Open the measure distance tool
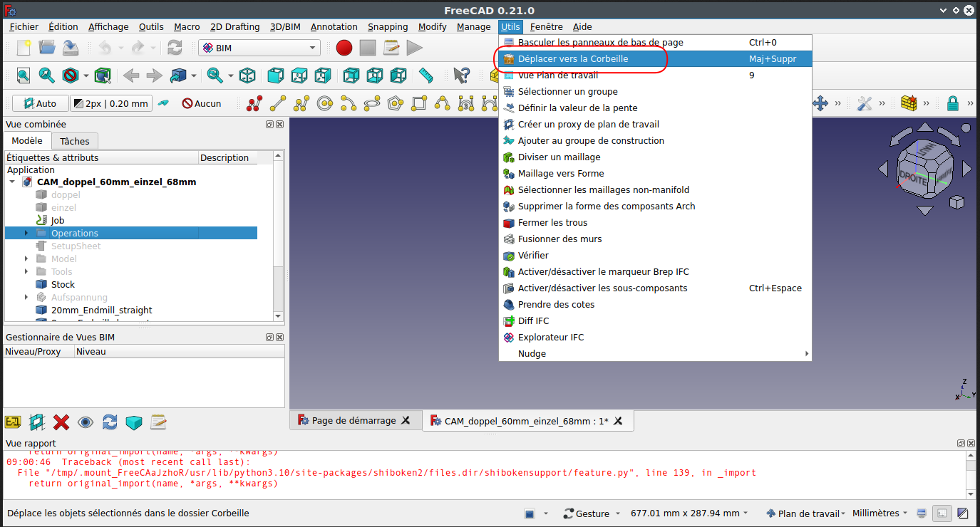This screenshot has height=527, width=980. coord(425,75)
